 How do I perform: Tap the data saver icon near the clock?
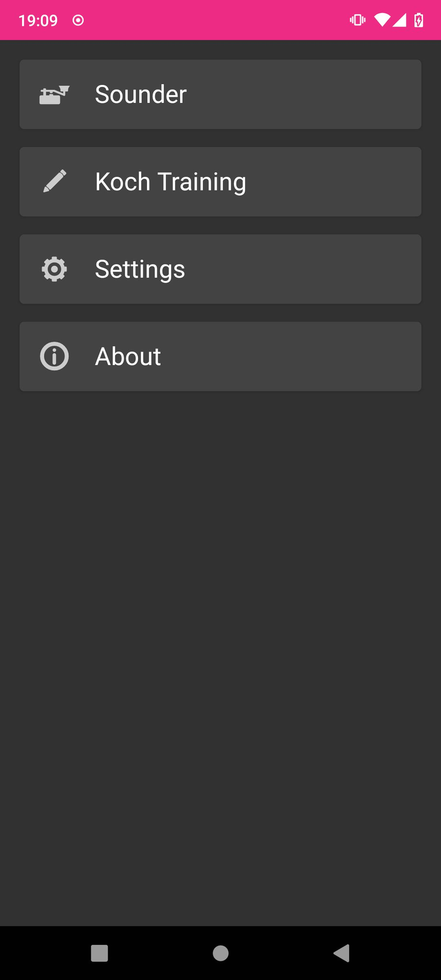click(x=77, y=20)
